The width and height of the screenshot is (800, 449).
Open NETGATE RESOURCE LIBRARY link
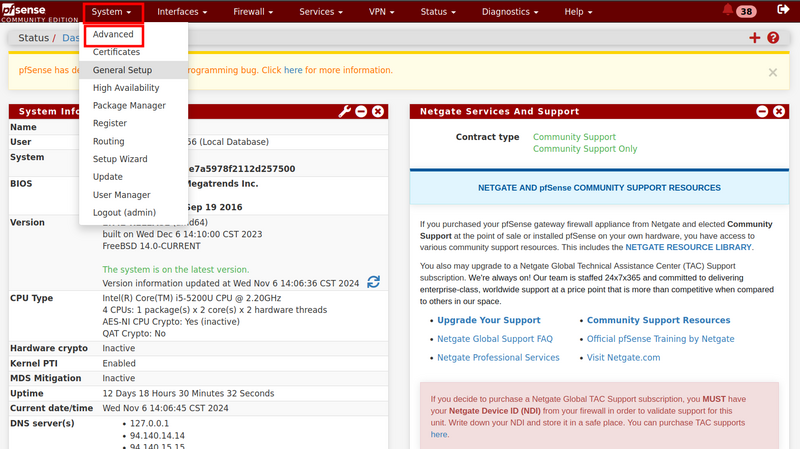coord(688,247)
